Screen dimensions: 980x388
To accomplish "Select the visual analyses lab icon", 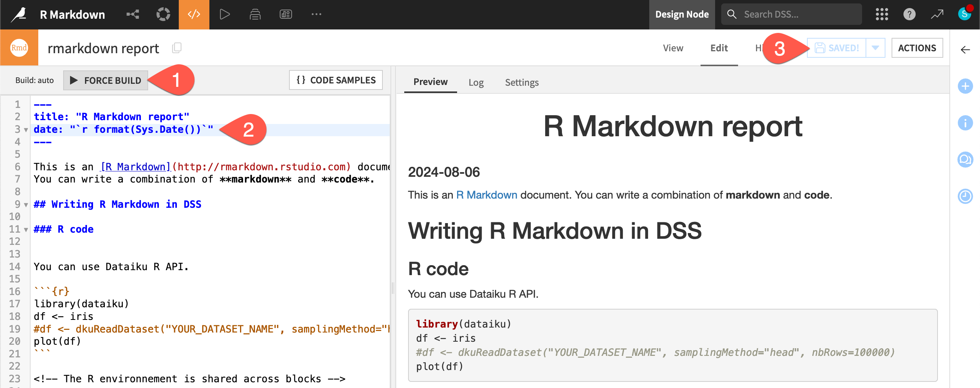I will point(163,14).
